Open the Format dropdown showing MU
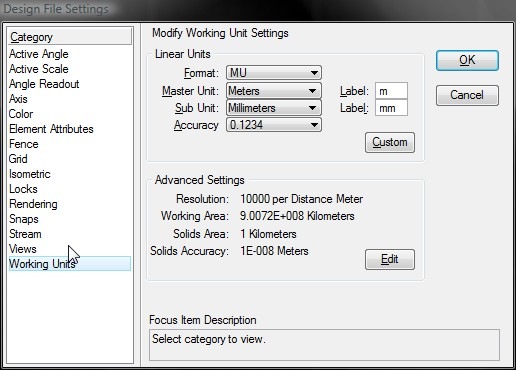This screenshot has height=370, width=516. [x=274, y=73]
